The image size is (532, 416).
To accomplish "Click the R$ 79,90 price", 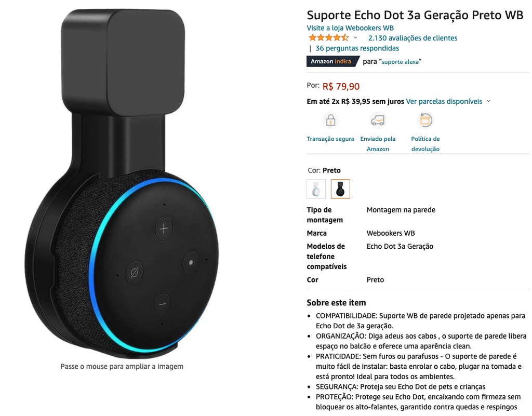I will (x=341, y=86).
